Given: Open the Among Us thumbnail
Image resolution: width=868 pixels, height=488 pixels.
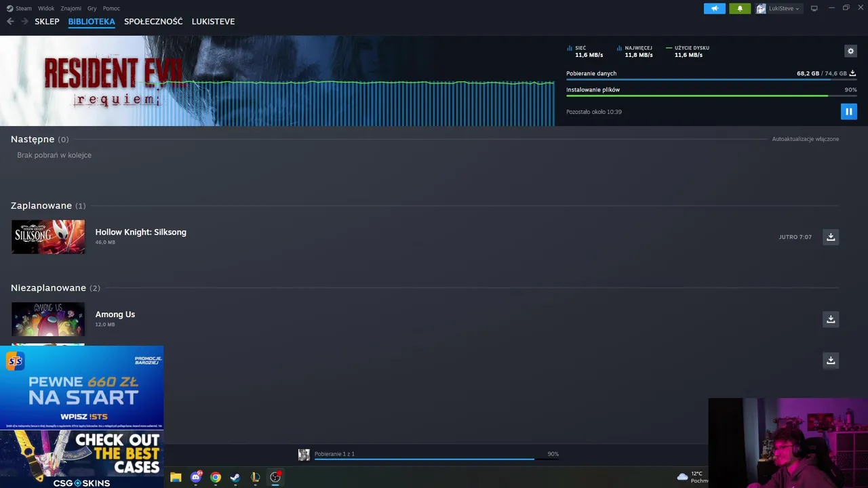Looking at the screenshot, I should tap(48, 319).
